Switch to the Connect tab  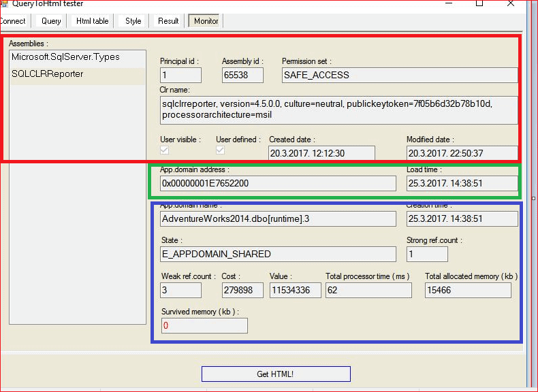pyautogui.click(x=14, y=21)
